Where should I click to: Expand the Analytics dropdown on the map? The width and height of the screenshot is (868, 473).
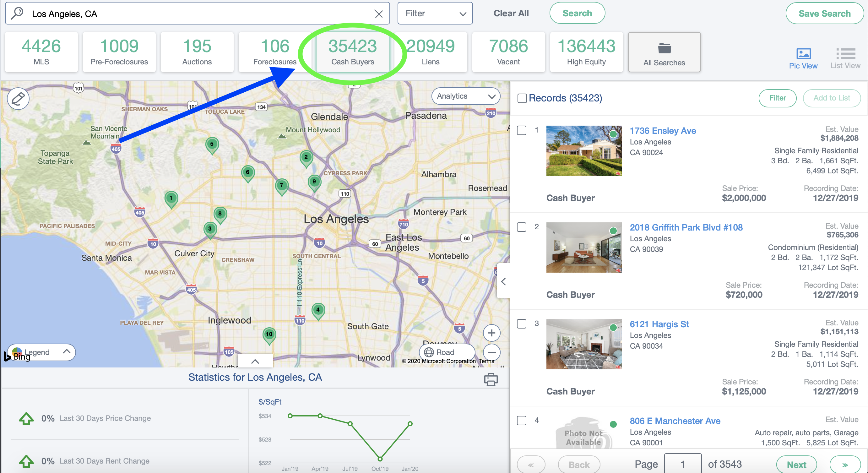[x=466, y=96]
